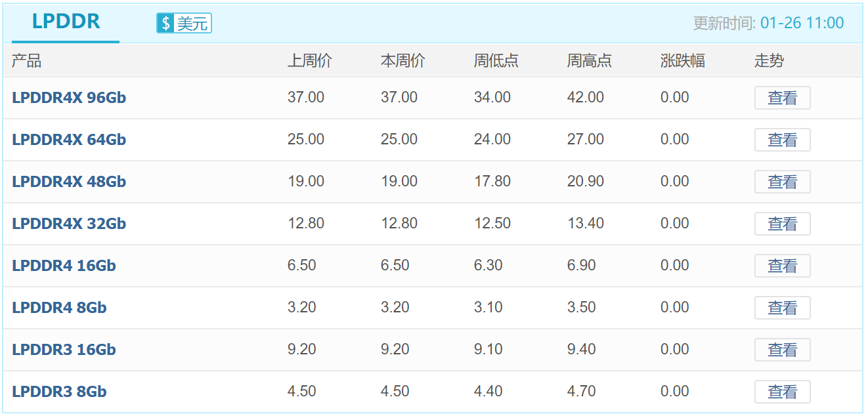868x418 pixels.
Task: View trend for LPDDR3 16Gb with 查看
Action: (782, 350)
